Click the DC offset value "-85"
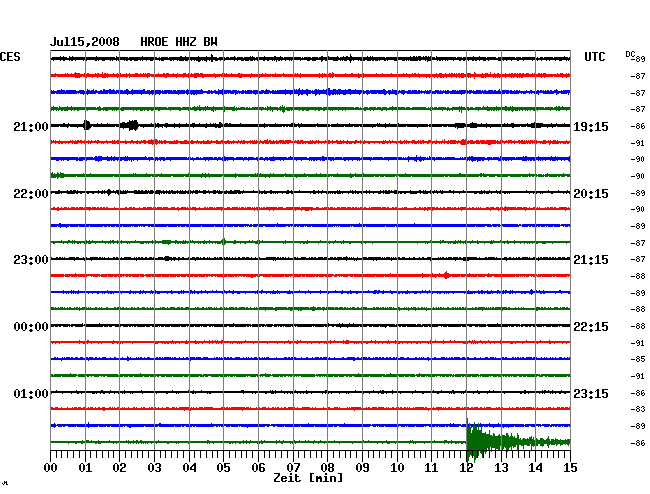 tap(638, 359)
